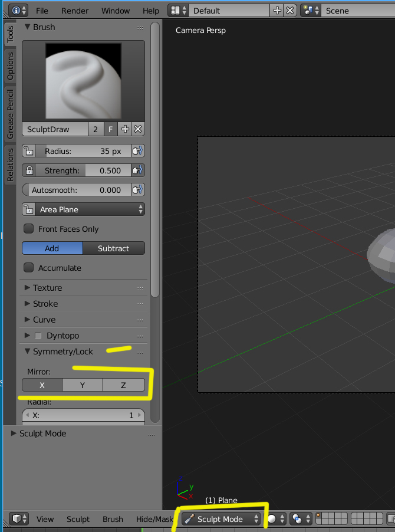Image resolution: width=395 pixels, height=532 pixels.
Task: Click the F fake user button for SculptDraw
Action: (110, 129)
